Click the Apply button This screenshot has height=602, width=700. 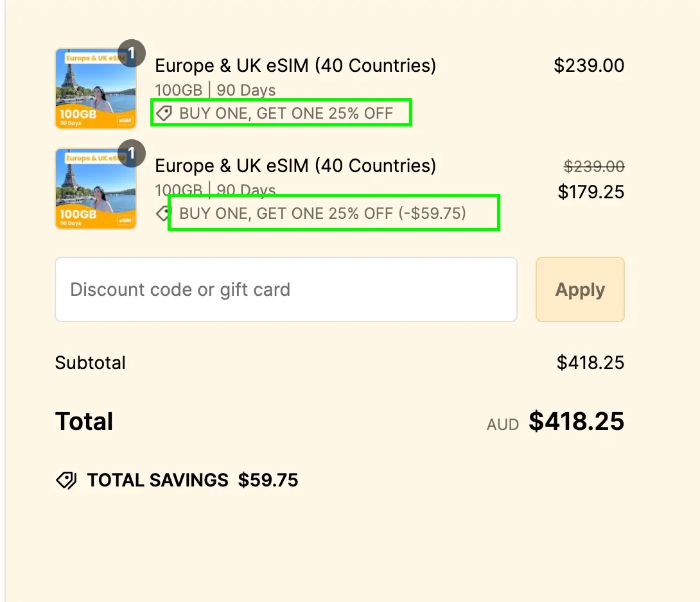click(580, 289)
